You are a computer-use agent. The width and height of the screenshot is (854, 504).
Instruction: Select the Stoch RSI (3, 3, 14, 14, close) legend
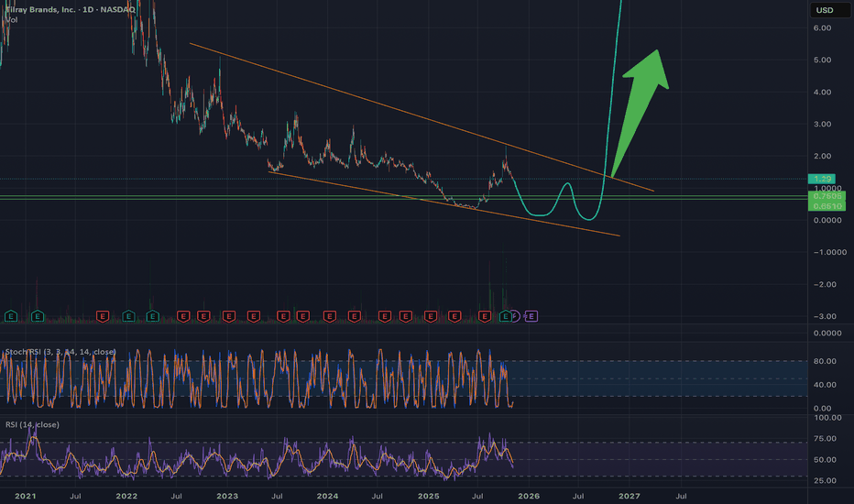pos(60,352)
